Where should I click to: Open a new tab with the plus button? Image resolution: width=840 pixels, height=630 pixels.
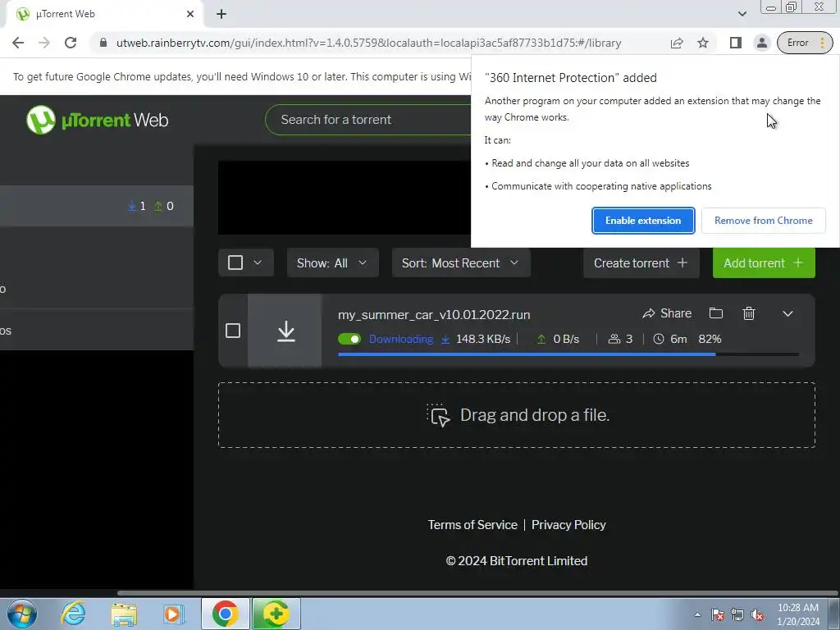(221, 14)
